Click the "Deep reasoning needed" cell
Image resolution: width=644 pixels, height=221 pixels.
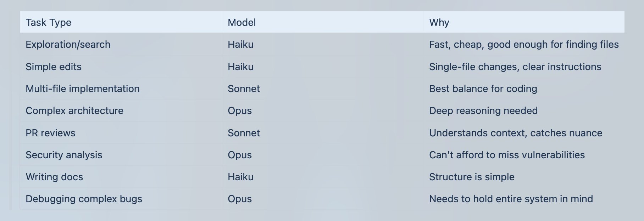click(x=483, y=111)
